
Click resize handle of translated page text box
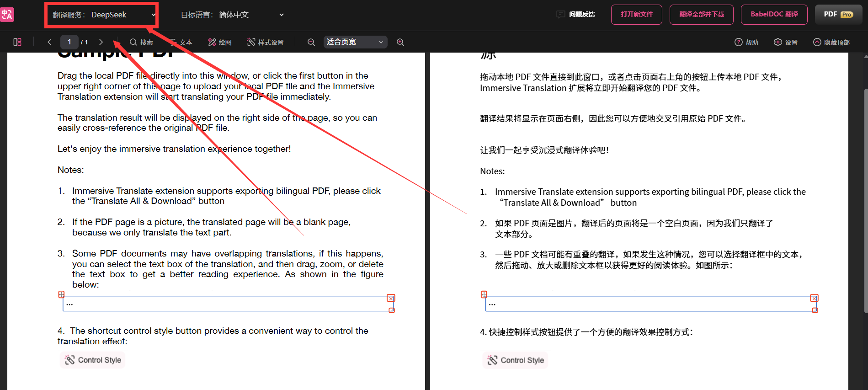[815, 310]
